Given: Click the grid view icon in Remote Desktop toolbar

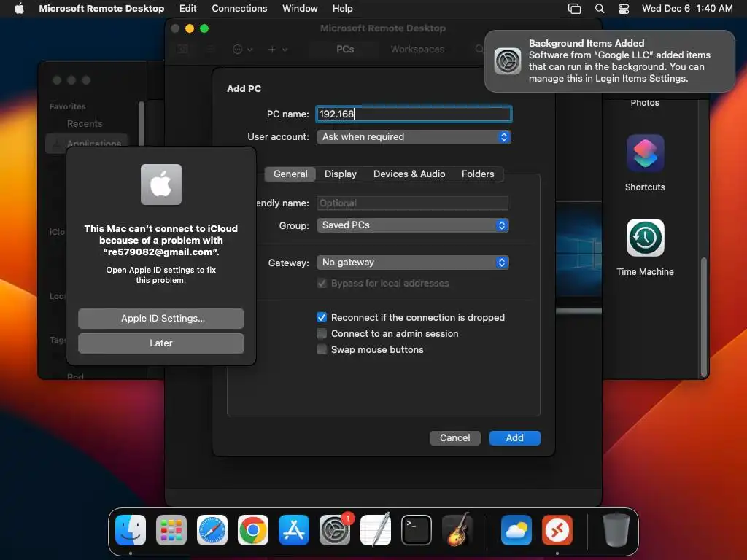Looking at the screenshot, I should pos(182,49).
